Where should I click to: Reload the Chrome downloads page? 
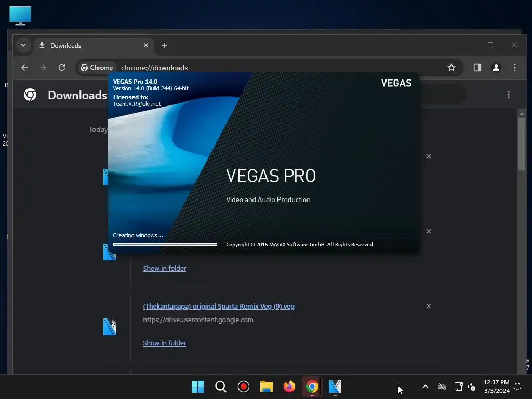tap(62, 68)
